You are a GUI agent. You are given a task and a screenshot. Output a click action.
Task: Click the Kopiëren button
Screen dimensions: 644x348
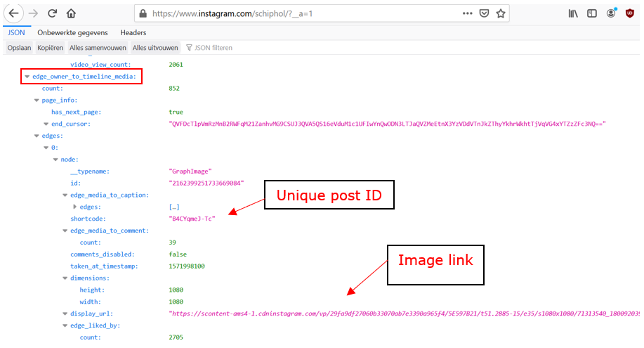50,48
